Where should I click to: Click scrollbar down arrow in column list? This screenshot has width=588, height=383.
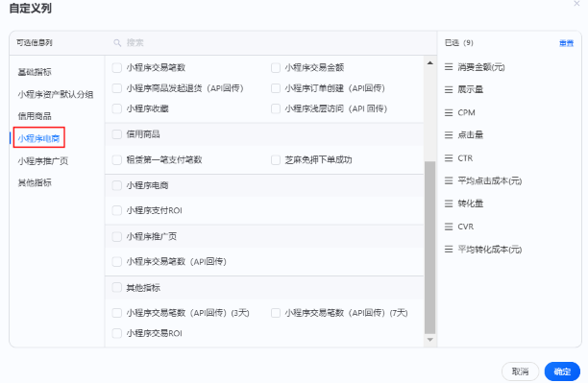(430, 340)
